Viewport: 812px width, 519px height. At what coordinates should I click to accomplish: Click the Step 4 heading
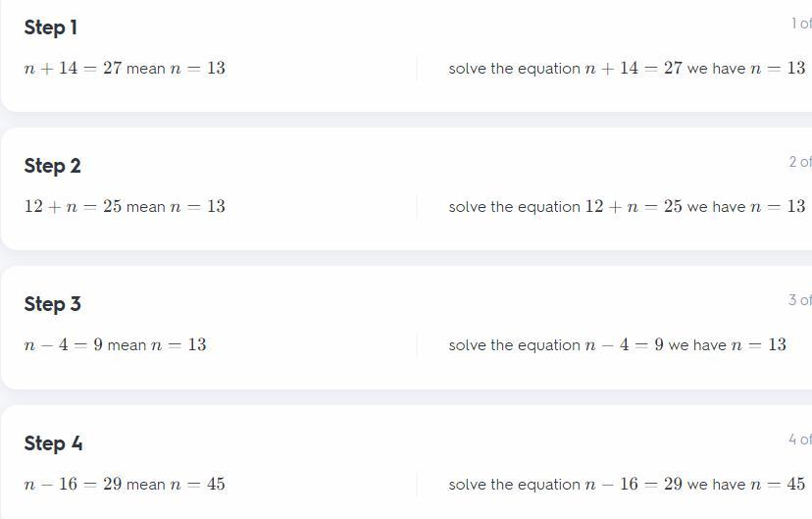pos(53,443)
